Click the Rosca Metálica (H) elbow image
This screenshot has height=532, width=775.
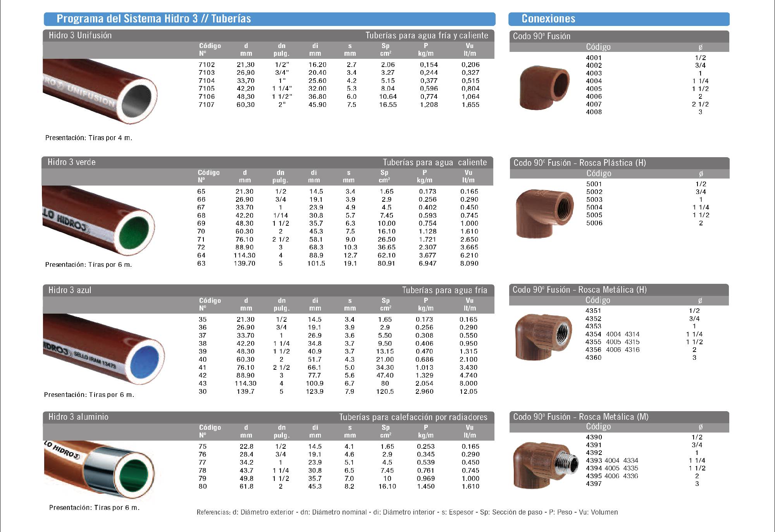(x=543, y=336)
